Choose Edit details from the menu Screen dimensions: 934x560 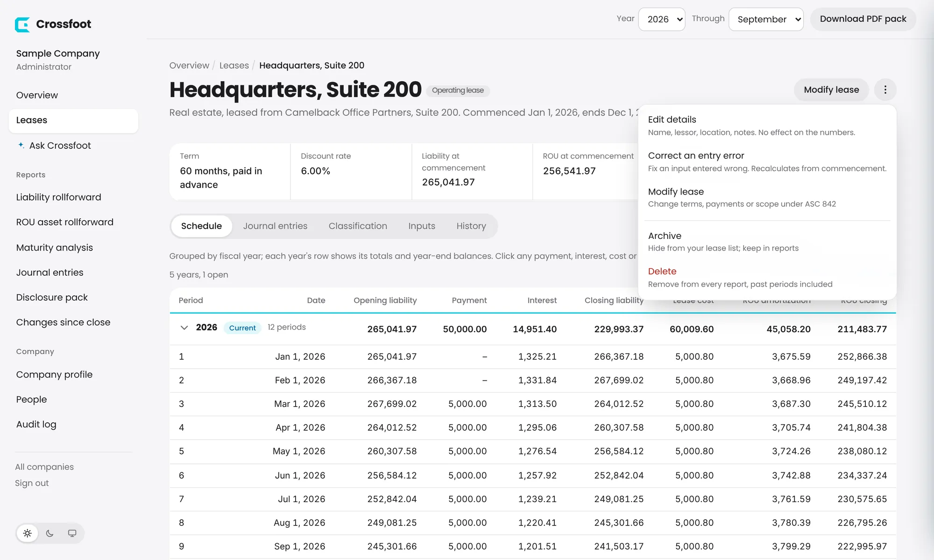click(x=767, y=126)
